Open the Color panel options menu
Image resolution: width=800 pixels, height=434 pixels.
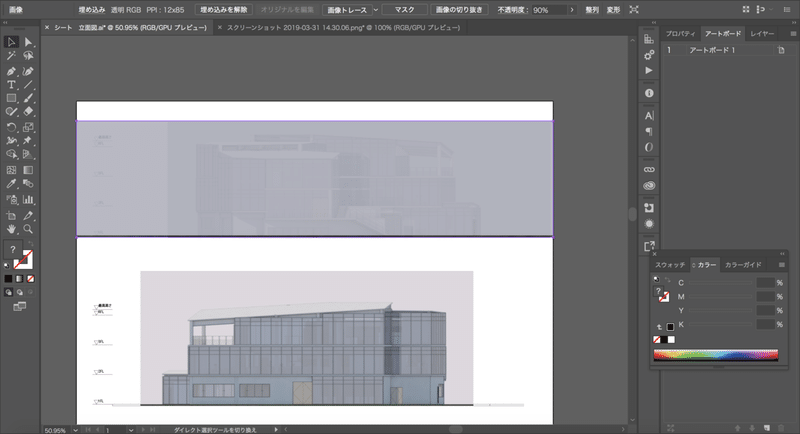point(782,265)
